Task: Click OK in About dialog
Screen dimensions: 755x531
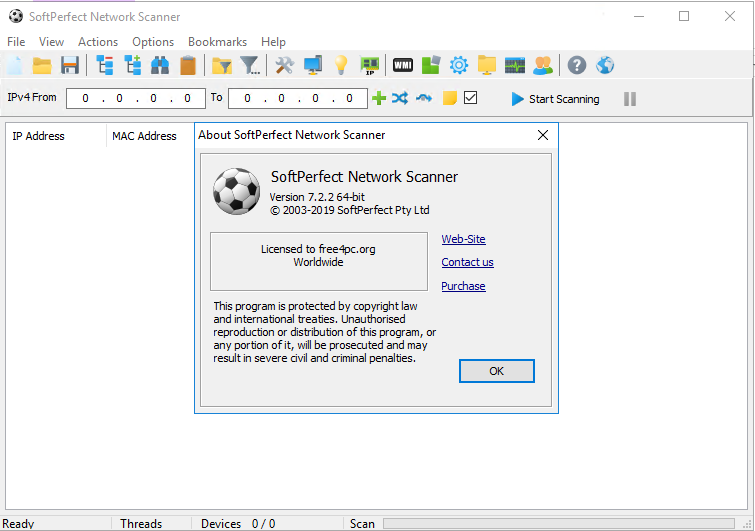Action: pos(496,371)
